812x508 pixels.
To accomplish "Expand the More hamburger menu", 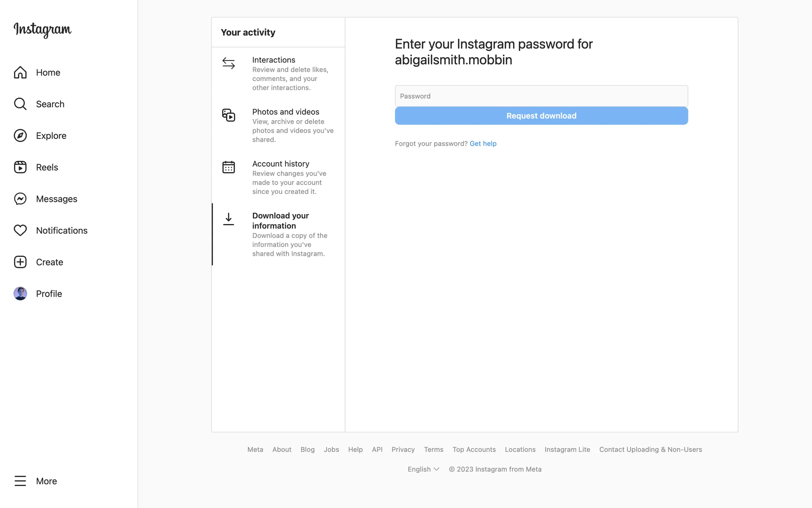I will pos(20,481).
